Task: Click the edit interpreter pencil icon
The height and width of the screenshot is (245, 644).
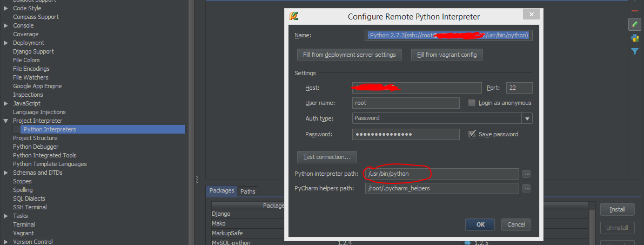Action: tap(634, 24)
